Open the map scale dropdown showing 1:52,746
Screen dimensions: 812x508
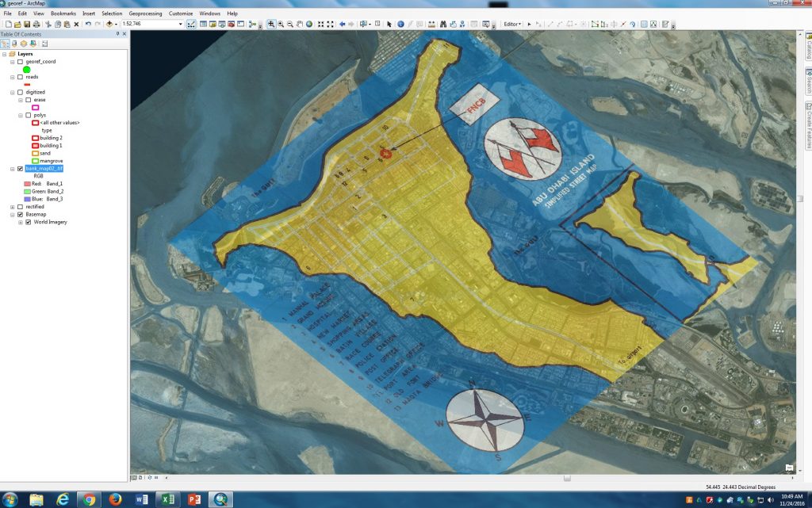click(181, 22)
